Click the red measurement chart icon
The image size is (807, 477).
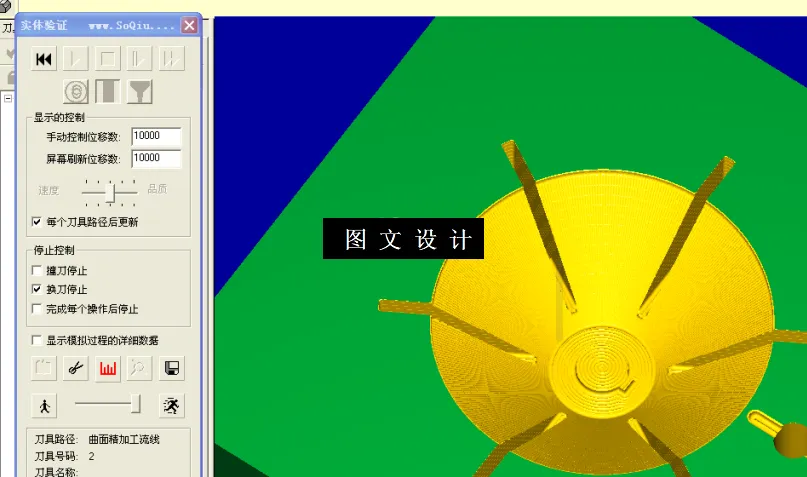108,368
